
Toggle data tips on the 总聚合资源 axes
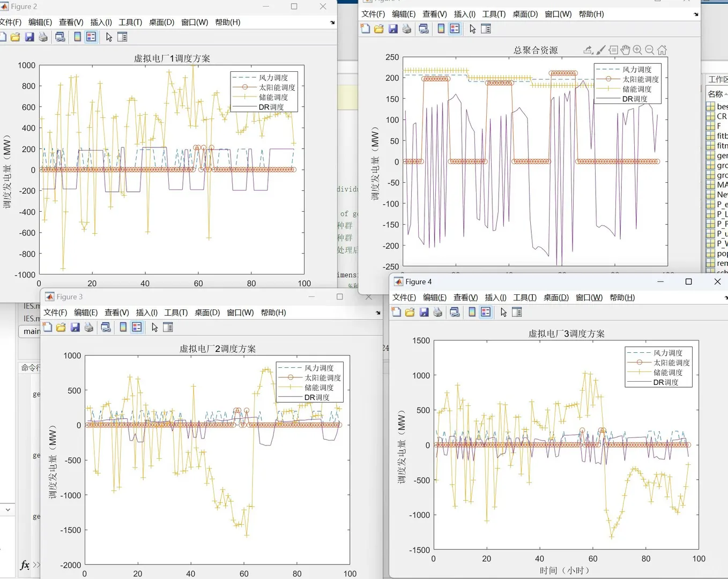coord(613,50)
